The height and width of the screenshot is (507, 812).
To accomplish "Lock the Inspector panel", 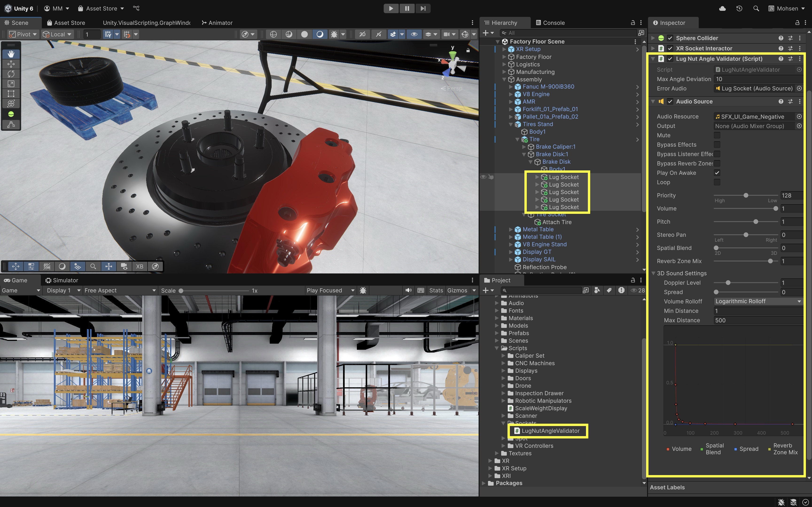I will point(797,23).
